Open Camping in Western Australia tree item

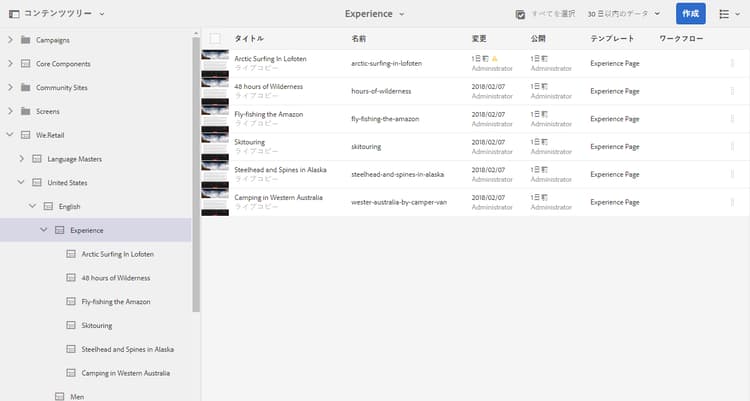pos(126,373)
